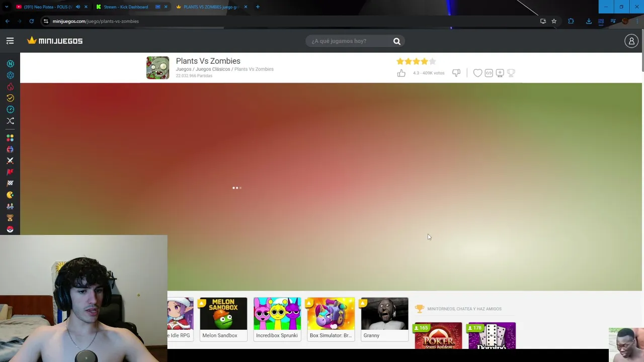Select the Pac-Man arcade category icon
The width and height of the screenshot is (644, 362).
(x=10, y=195)
